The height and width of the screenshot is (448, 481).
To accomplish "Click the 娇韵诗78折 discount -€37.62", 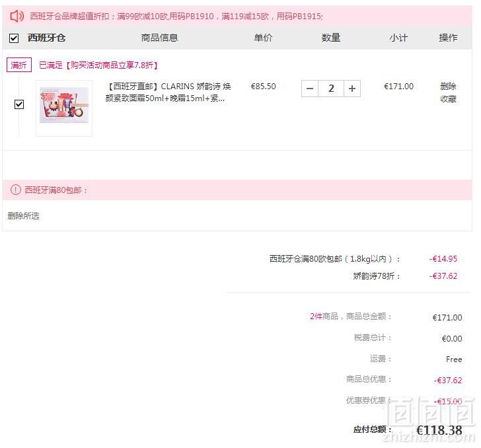I will [x=443, y=276].
